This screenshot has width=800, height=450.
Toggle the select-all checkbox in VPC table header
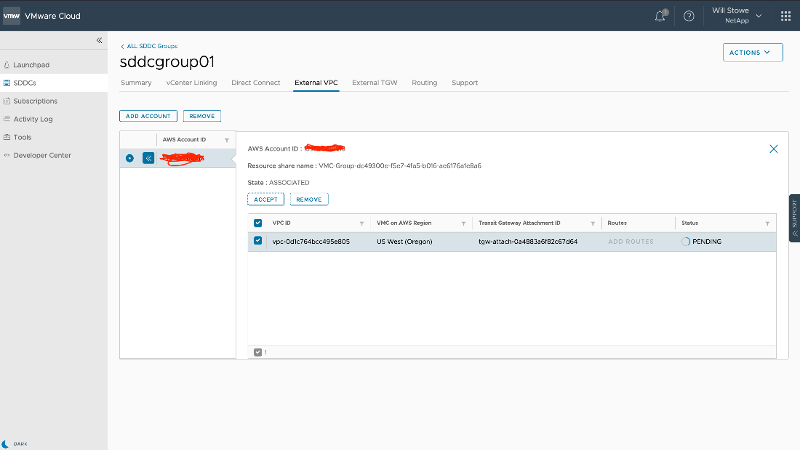point(258,223)
